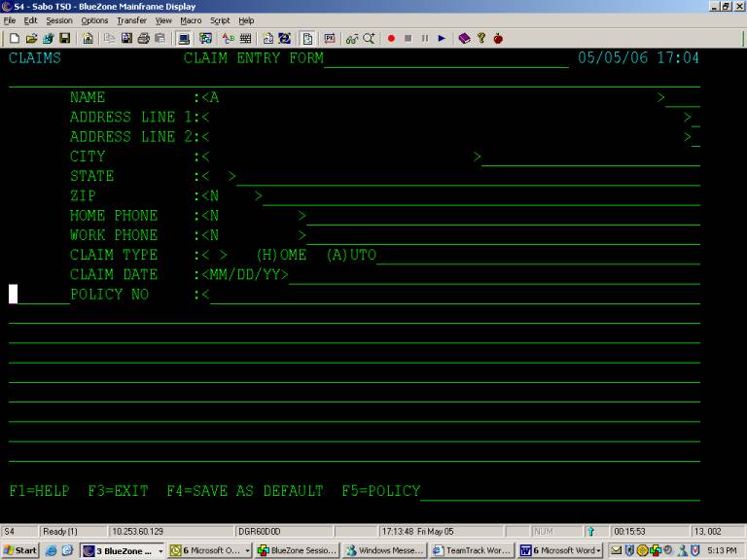Viewport: 747px width, 560px height.
Task: Click the grayed Paste clipboard icon
Action: (160, 39)
